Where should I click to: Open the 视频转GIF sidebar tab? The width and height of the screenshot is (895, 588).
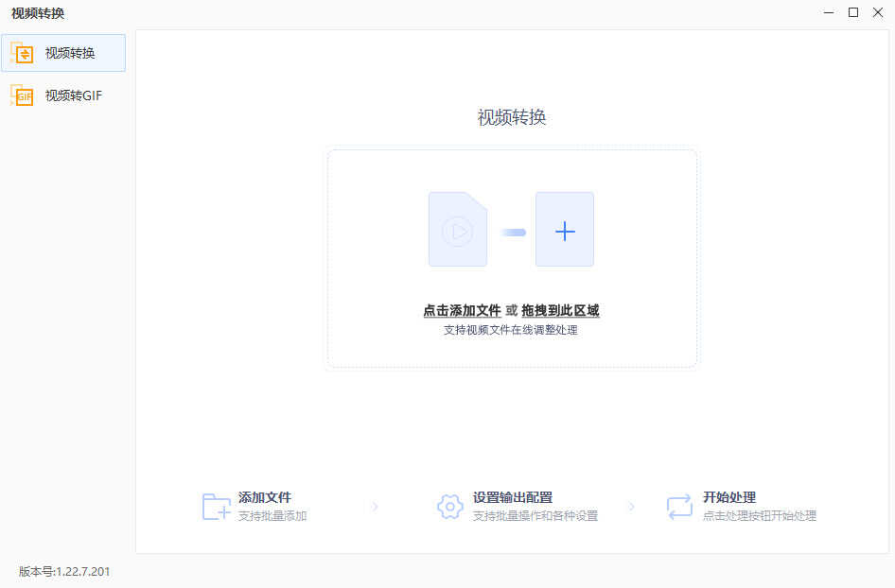[x=63, y=95]
